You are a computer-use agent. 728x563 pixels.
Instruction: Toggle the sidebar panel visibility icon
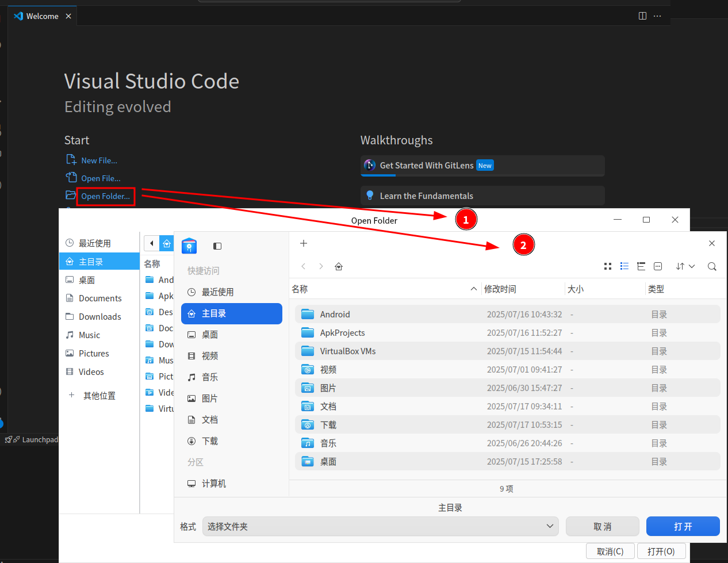tap(217, 246)
